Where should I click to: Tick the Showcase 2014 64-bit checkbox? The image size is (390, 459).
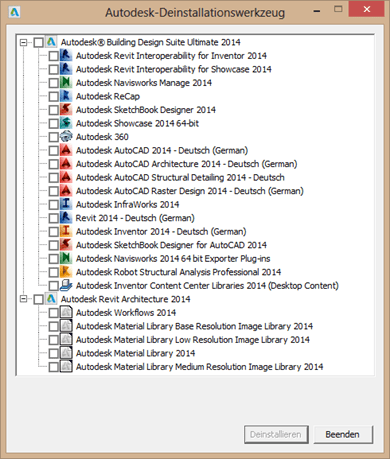click(54, 123)
